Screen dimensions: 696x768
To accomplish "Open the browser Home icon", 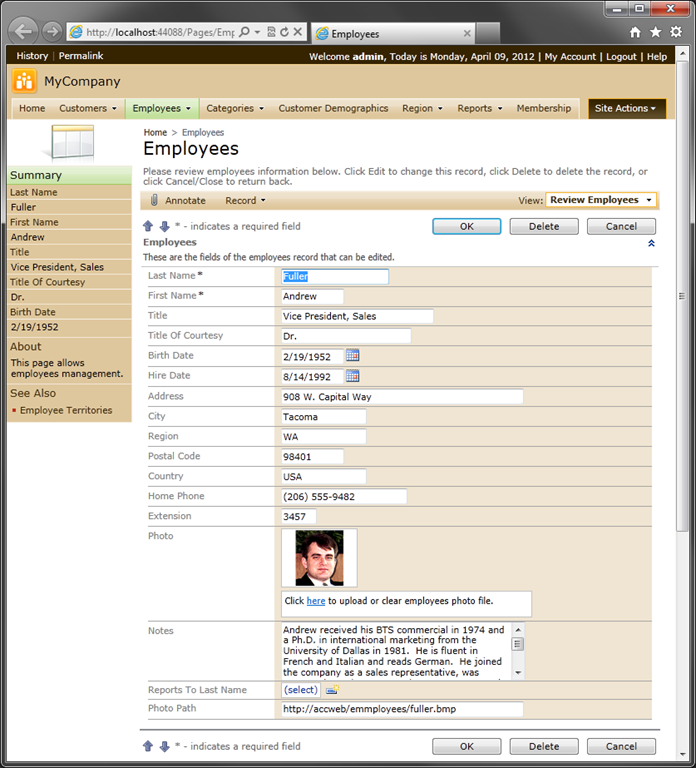I will pos(635,32).
